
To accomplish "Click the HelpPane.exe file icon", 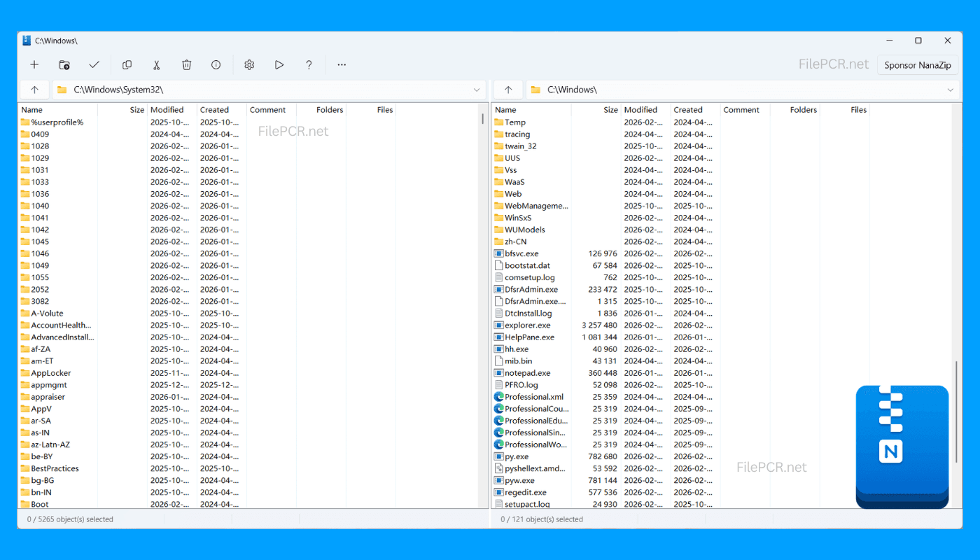I will pos(499,337).
